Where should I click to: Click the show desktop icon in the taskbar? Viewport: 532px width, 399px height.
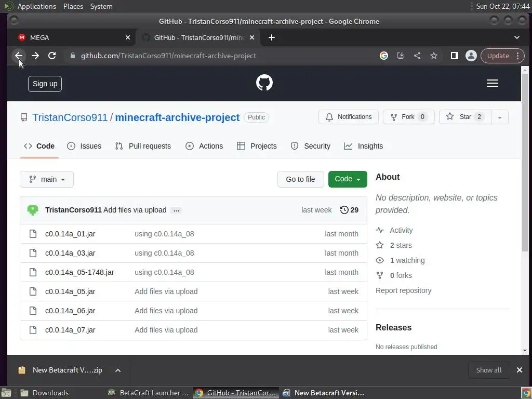click(x=6, y=393)
